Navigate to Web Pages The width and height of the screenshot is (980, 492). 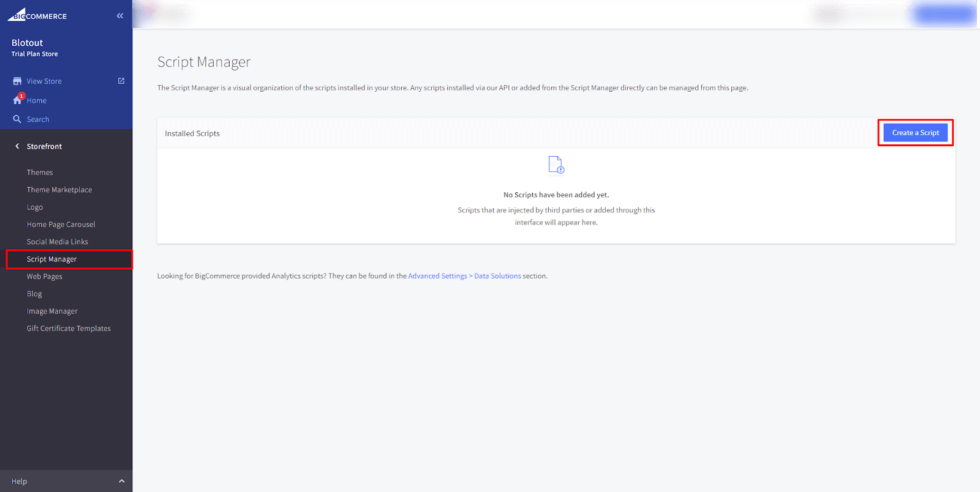coord(45,277)
